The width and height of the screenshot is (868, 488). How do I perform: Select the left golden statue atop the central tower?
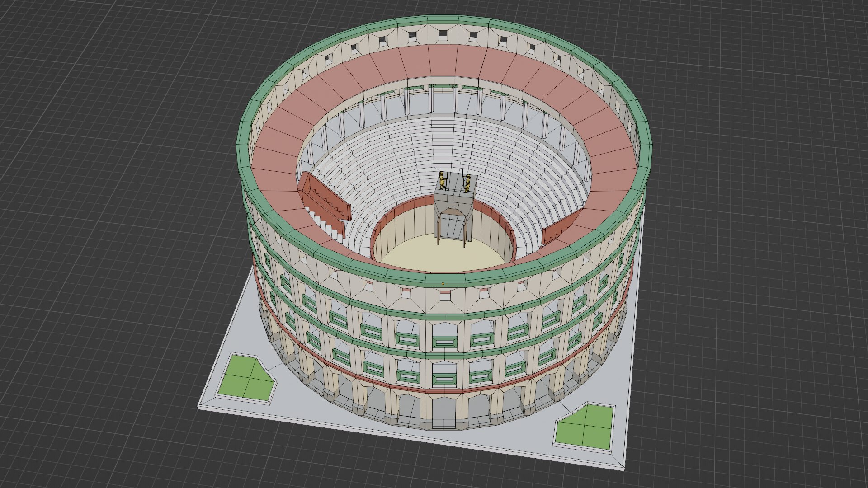click(x=442, y=180)
